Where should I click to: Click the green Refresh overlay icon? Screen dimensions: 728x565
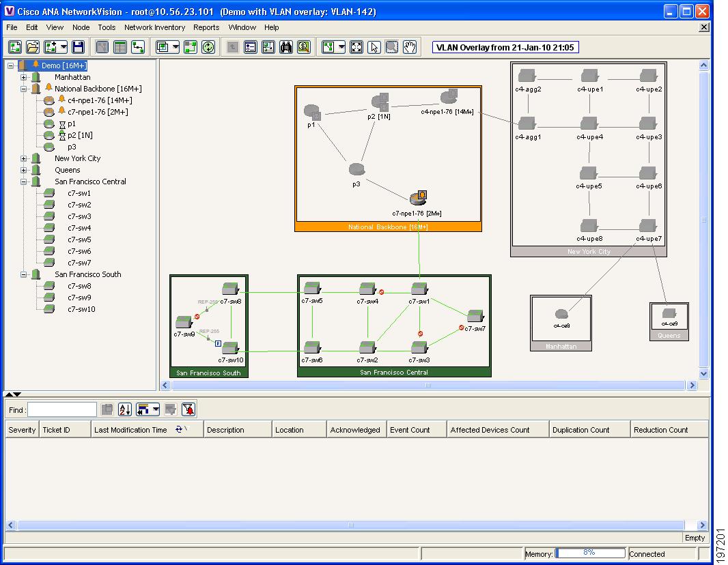[x=208, y=47]
